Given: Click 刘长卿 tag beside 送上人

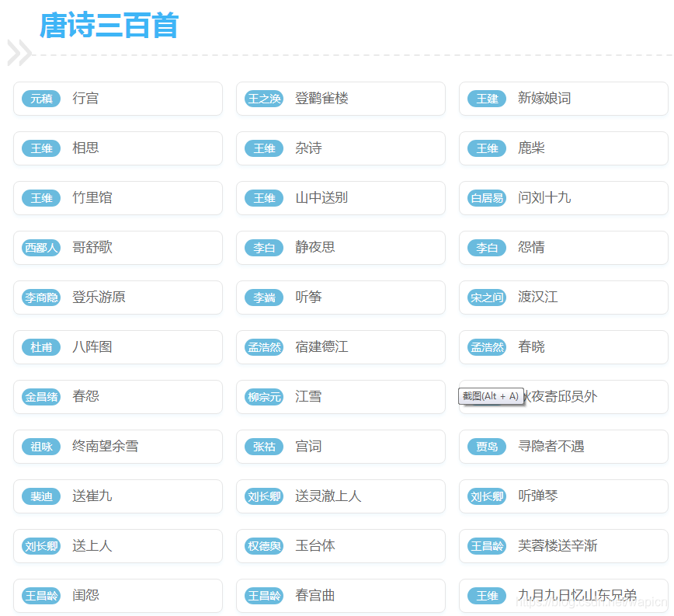Looking at the screenshot, I should click(41, 546).
